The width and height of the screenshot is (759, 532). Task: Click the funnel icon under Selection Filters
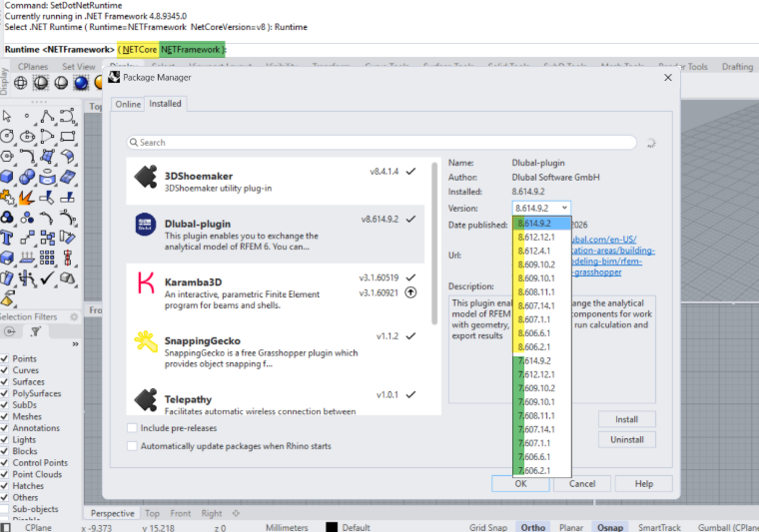pyautogui.click(x=35, y=331)
